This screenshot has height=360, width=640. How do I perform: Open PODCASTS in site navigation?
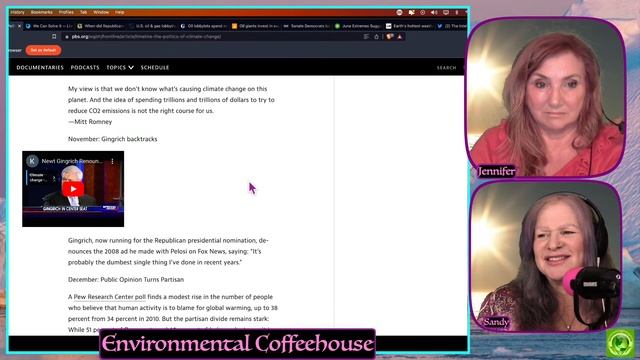85,68
